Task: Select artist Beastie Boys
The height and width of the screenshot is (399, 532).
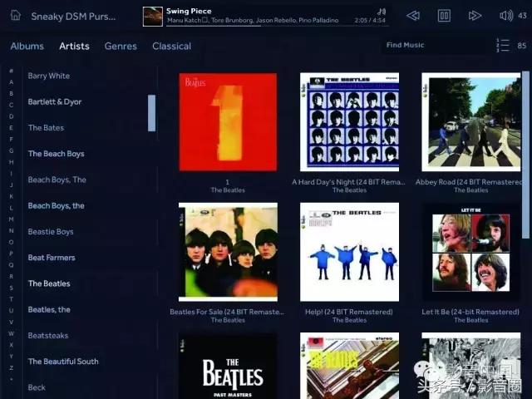Action: point(51,232)
